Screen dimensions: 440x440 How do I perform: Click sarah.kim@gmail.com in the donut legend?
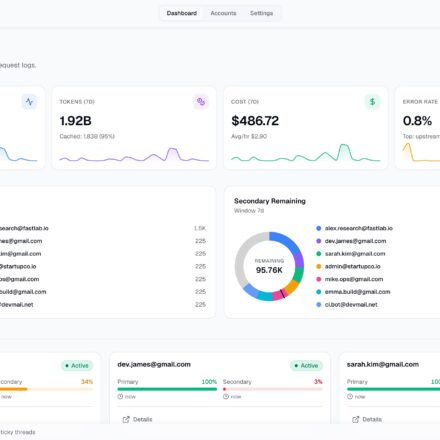355,254
